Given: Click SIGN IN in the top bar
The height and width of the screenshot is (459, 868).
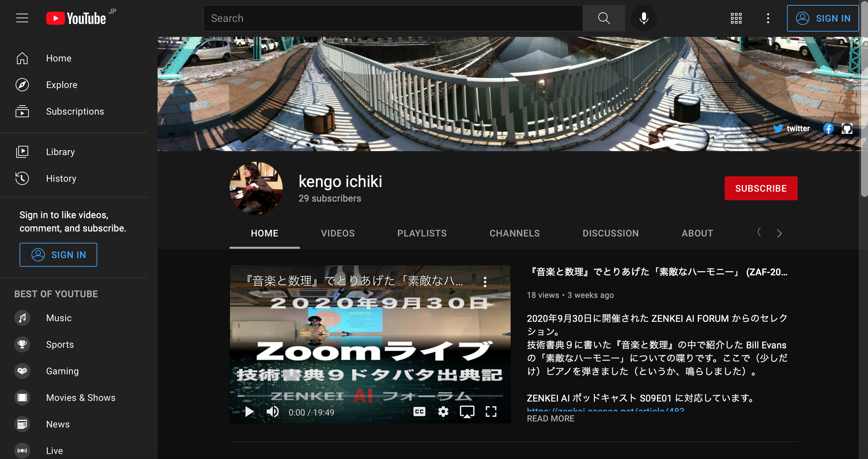Looking at the screenshot, I should pyautogui.click(x=823, y=18).
